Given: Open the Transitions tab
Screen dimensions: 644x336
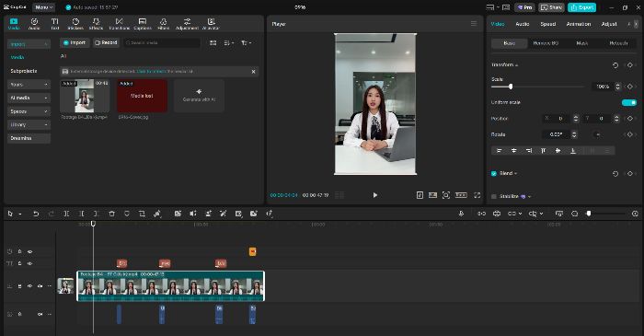Looking at the screenshot, I should point(119,24).
